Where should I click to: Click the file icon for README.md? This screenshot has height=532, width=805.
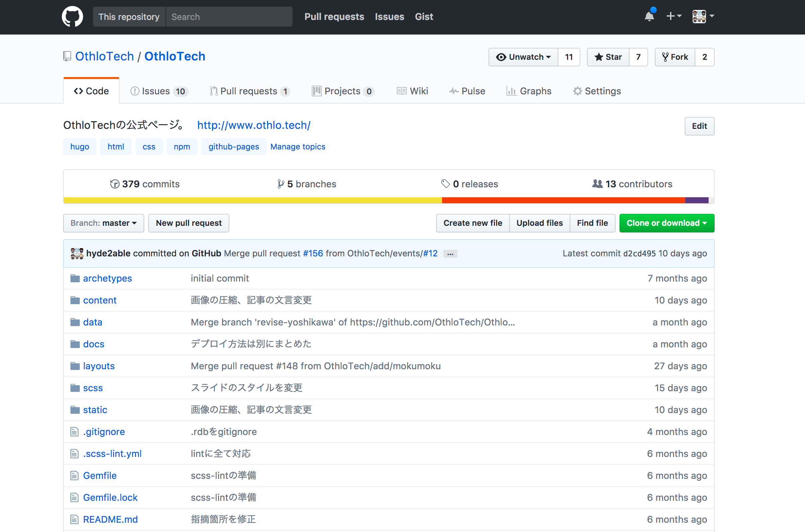tap(74, 519)
